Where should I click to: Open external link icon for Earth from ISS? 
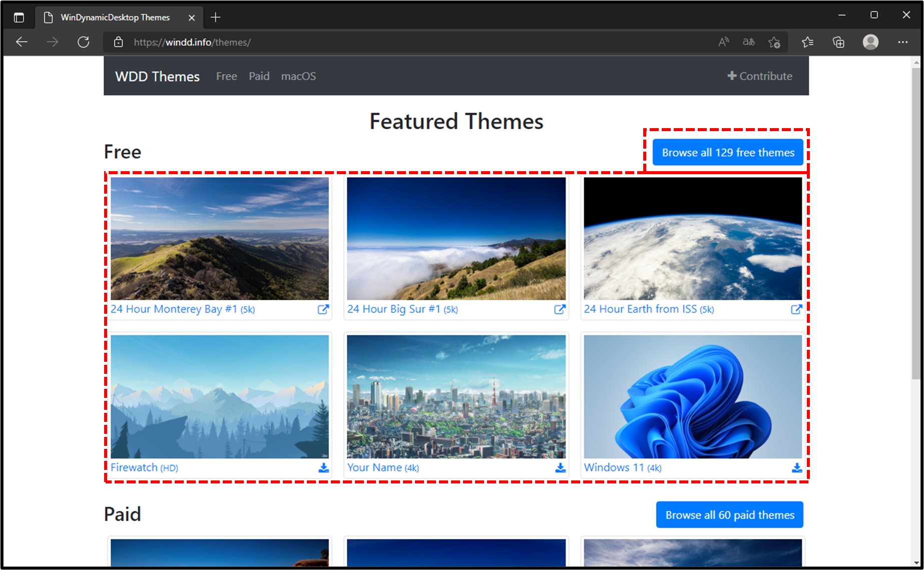pyautogui.click(x=796, y=309)
